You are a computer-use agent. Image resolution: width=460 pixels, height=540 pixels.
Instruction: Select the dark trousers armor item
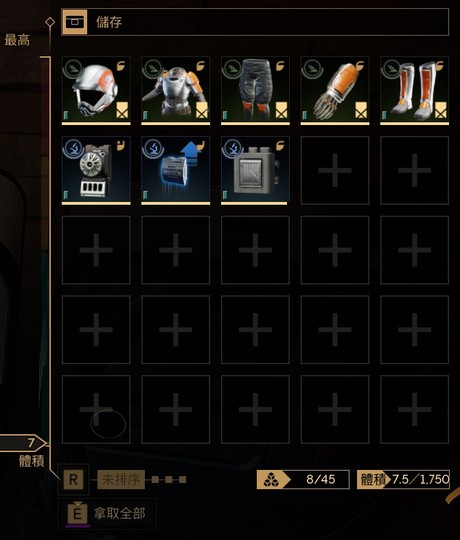point(255,91)
